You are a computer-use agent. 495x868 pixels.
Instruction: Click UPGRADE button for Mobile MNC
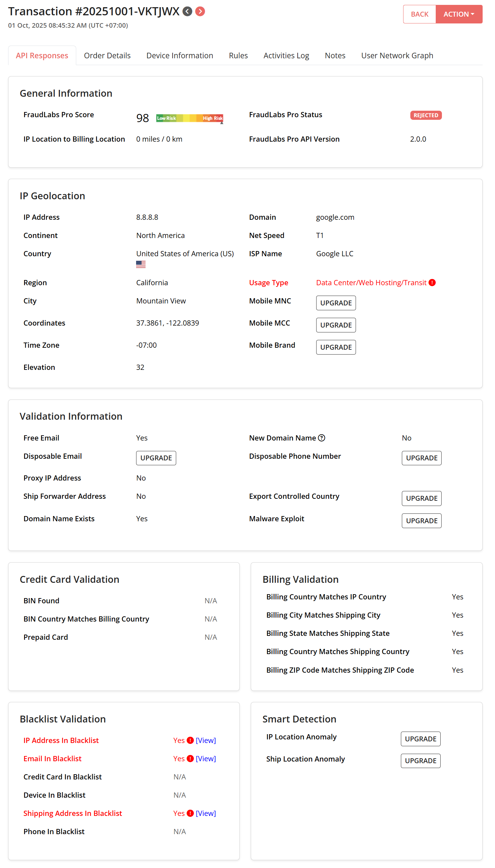(335, 303)
